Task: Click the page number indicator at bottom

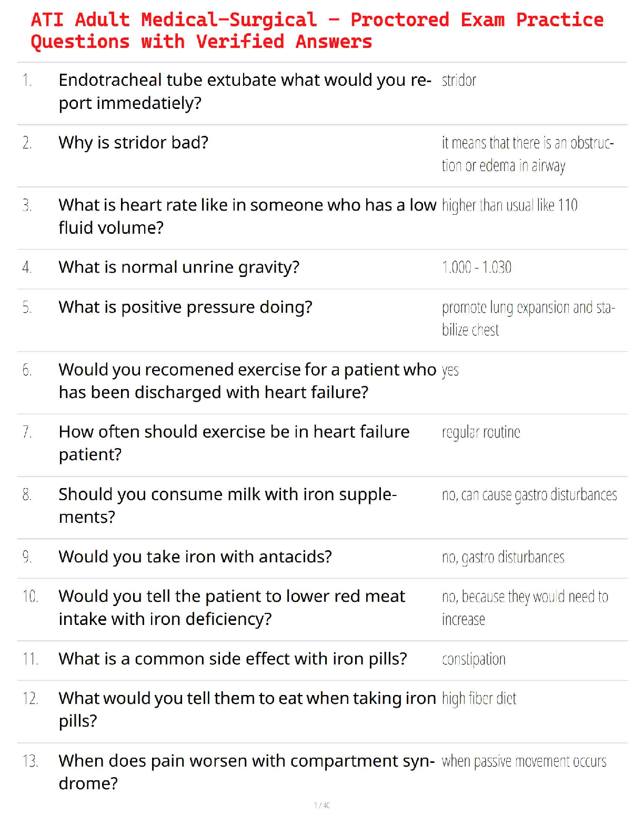Action: pos(322,805)
